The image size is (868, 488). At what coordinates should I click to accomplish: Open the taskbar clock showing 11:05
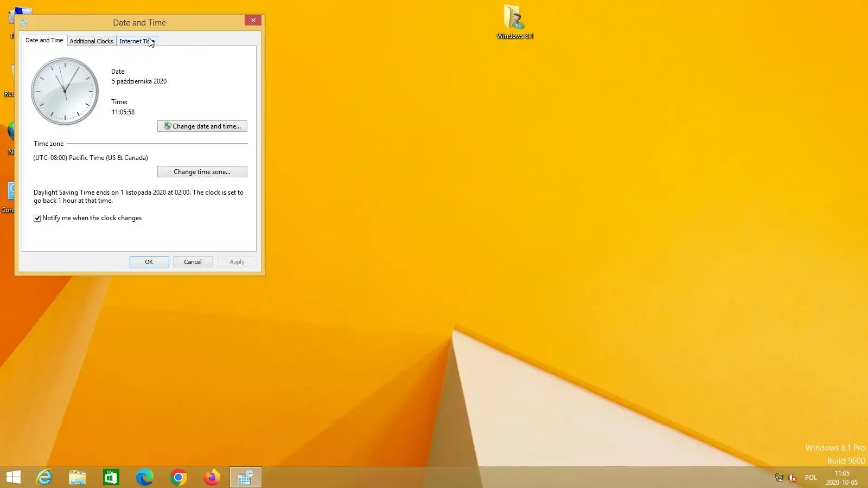[x=842, y=478]
